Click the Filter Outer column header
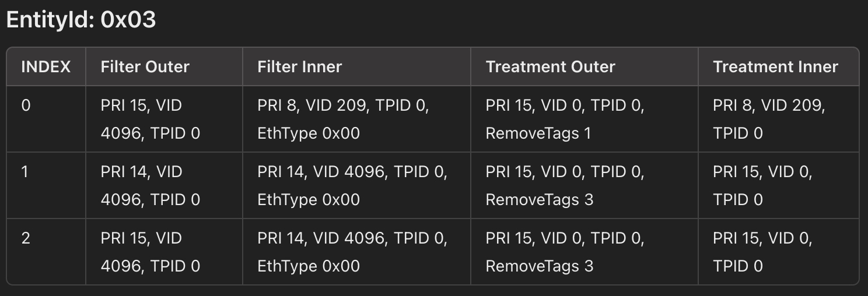Screen dimensions: 868x296 pyautogui.click(x=164, y=66)
